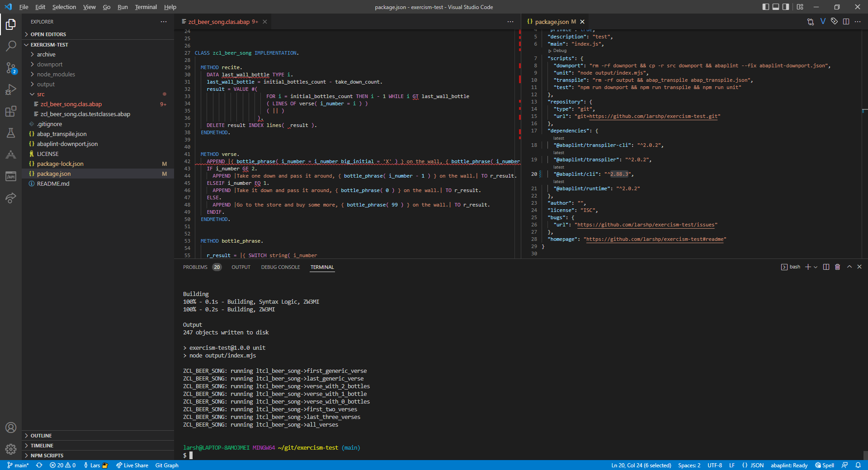Switch to the DEBUG CONSOLE tab
This screenshot has width=868, height=470.
(x=280, y=267)
